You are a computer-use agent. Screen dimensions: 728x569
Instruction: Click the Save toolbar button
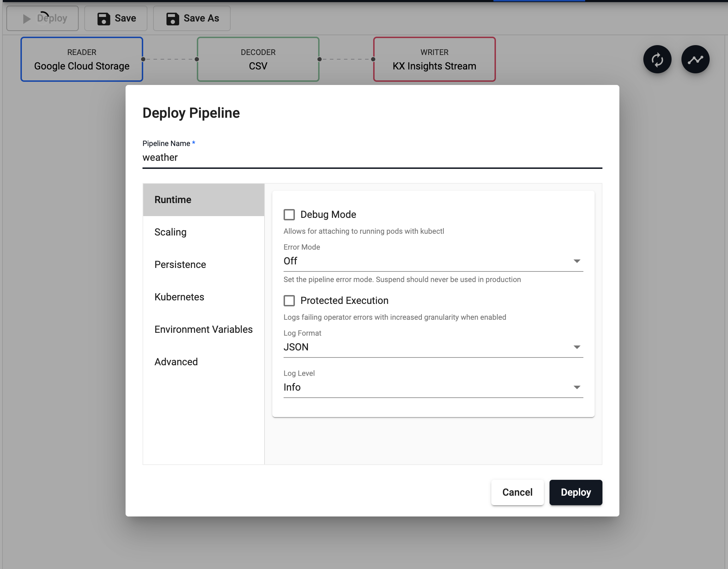pyautogui.click(x=116, y=18)
